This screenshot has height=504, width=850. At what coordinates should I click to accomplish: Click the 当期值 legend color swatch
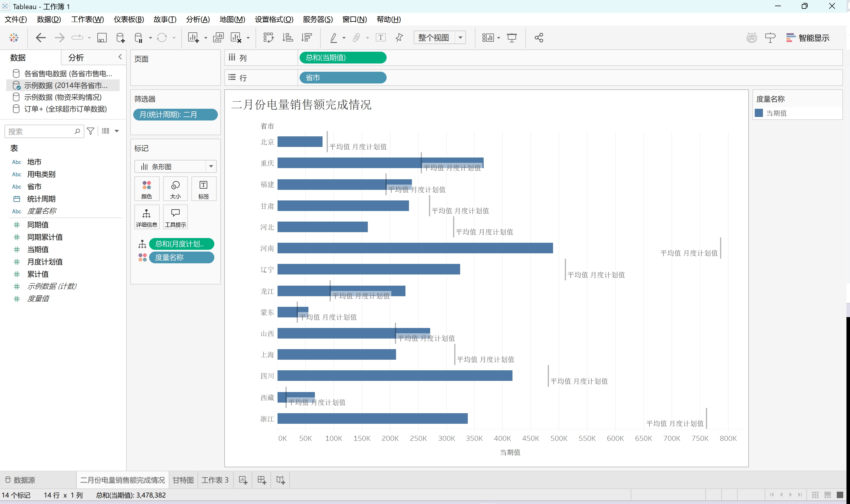coord(759,113)
